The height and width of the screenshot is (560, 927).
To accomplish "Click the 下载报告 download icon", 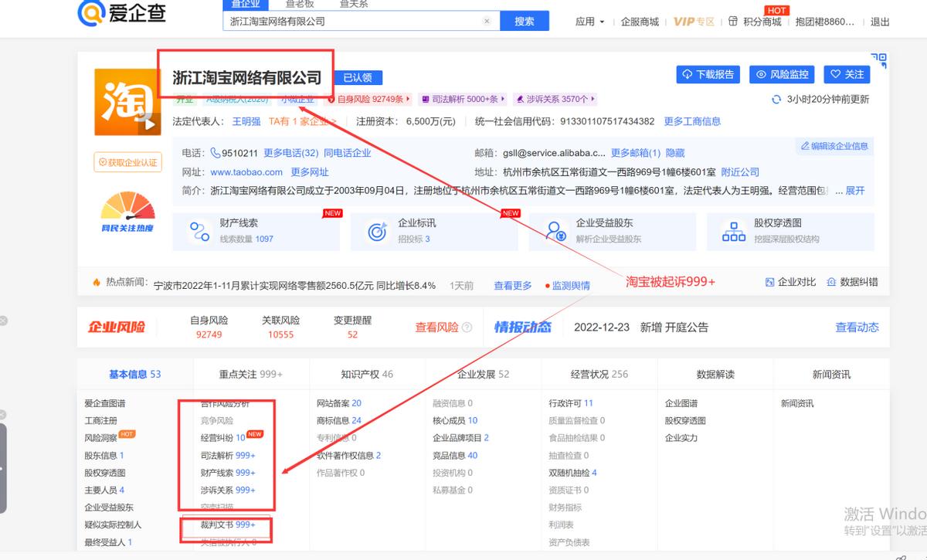I will (x=688, y=74).
